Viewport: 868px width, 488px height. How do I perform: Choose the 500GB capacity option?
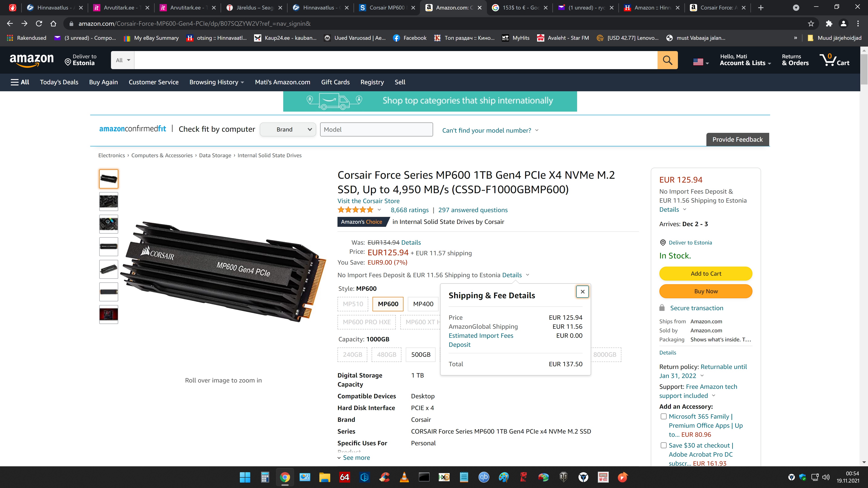[420, 355]
